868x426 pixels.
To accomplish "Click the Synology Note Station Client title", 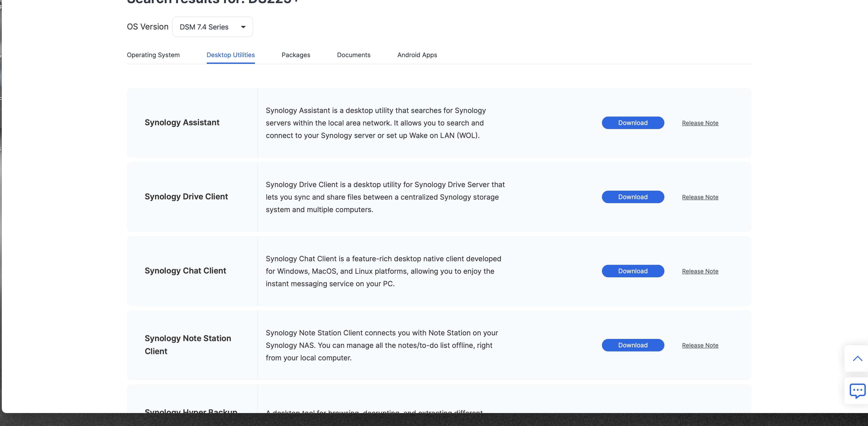I will 188,345.
